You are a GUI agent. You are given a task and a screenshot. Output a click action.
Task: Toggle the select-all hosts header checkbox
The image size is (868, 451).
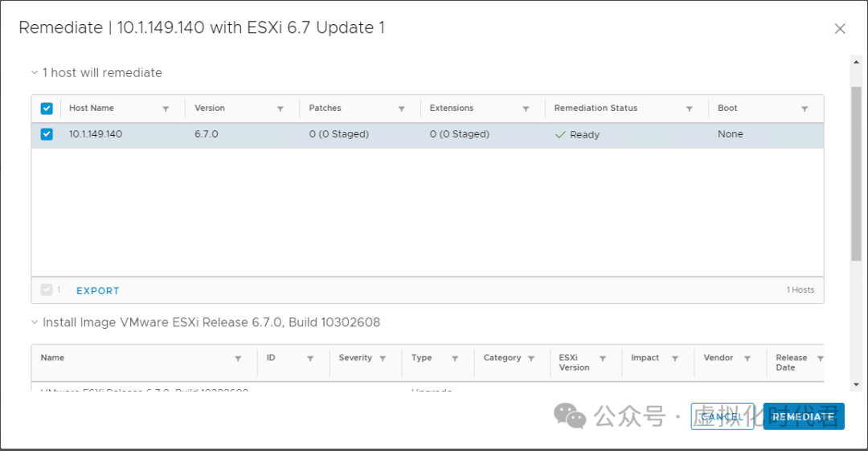47,109
